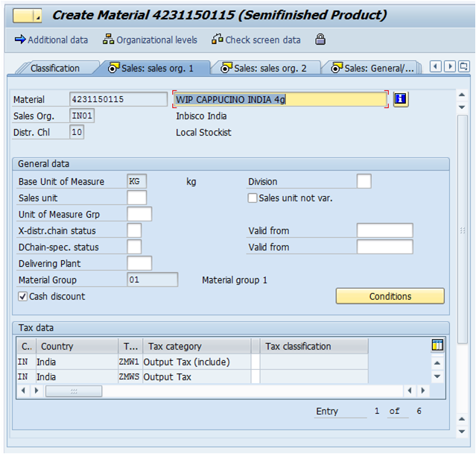This screenshot has width=476, height=454.
Task: Click the lock icon in the toolbar
Action: (x=320, y=40)
